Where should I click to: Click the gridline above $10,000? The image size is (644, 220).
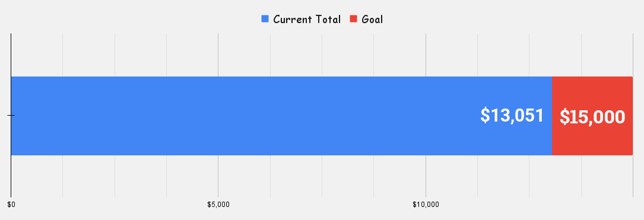(426, 54)
